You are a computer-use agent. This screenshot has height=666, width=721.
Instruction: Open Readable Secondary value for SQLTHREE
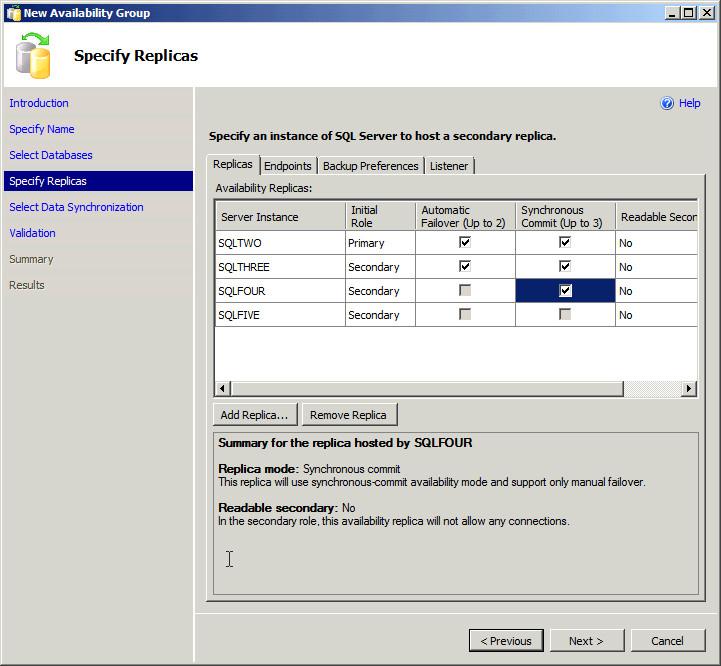pos(656,267)
